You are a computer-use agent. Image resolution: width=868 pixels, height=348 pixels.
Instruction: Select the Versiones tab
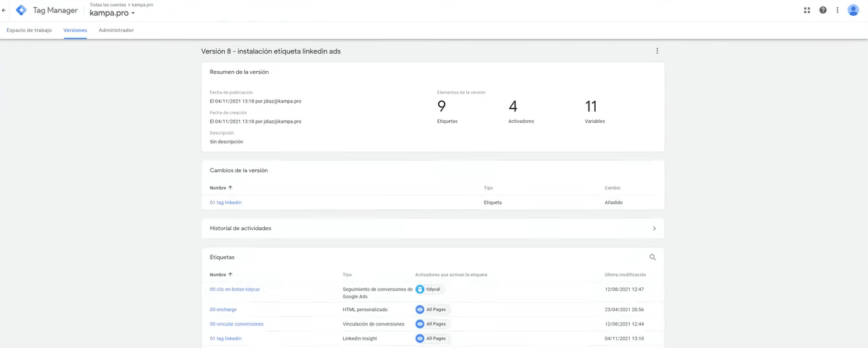point(75,30)
